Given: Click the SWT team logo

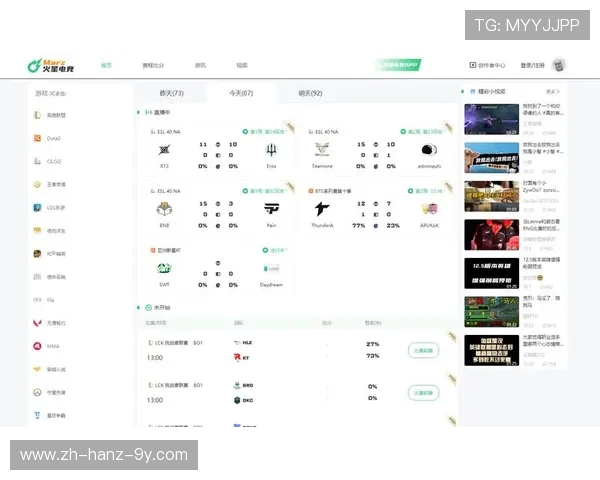Looking at the screenshot, I should (164, 268).
